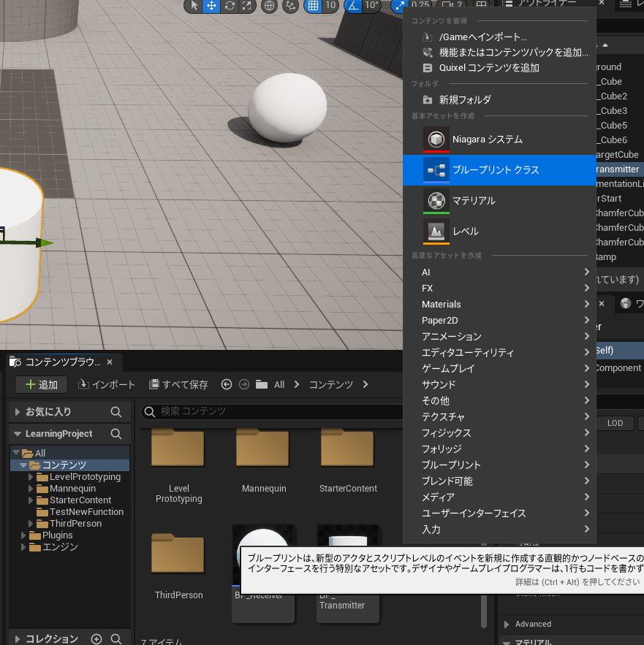Image resolution: width=644 pixels, height=645 pixels.
Task: Collapse the LearningProject section
Action: tap(18, 434)
